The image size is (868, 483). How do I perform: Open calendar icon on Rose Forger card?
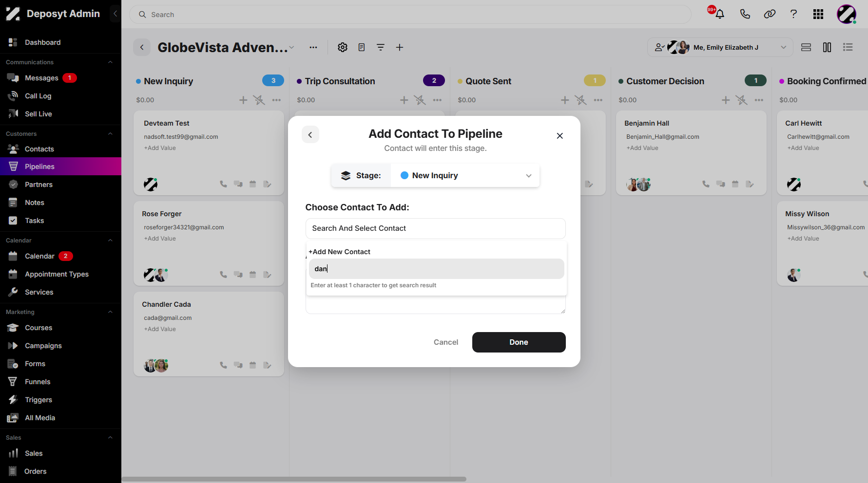coord(252,275)
